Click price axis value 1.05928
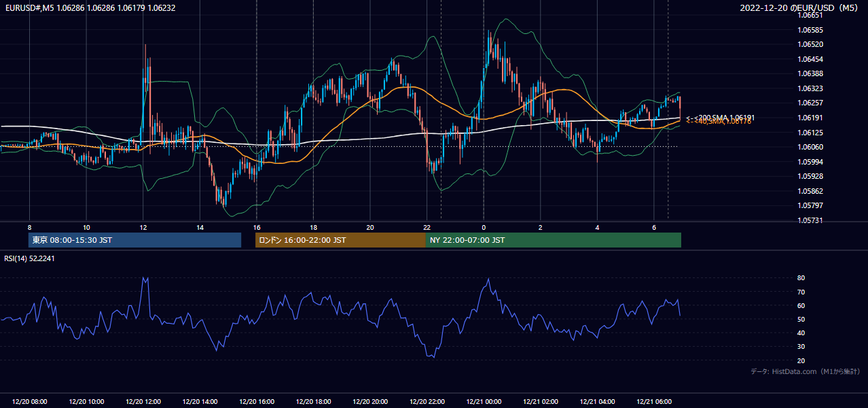 pyautogui.click(x=810, y=176)
